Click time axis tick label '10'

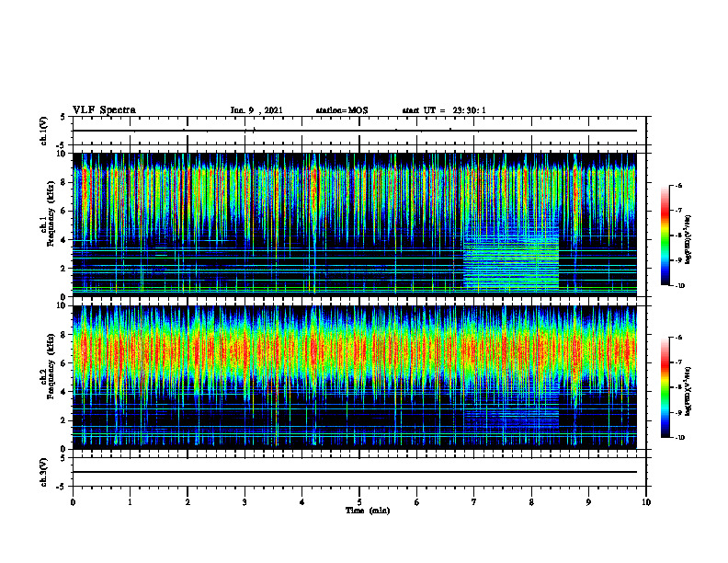[x=646, y=502]
